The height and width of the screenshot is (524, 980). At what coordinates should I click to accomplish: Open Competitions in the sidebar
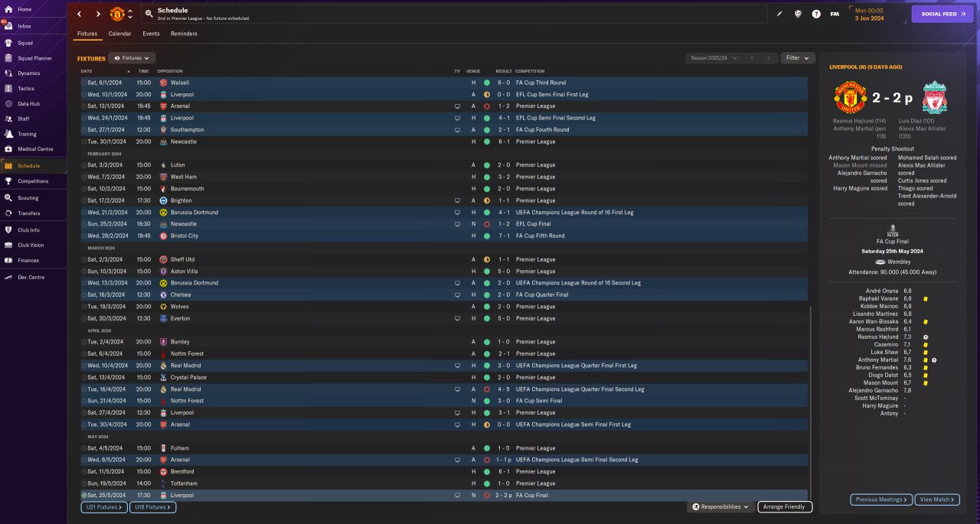coord(33,181)
